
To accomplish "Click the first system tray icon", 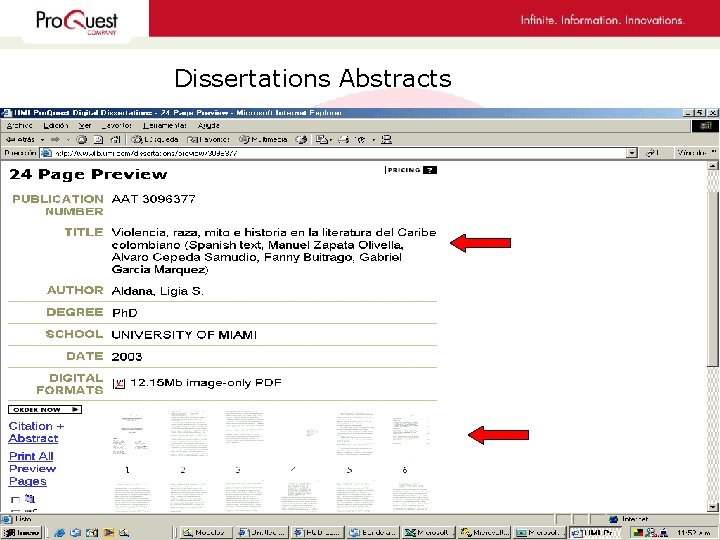I will point(638,533).
